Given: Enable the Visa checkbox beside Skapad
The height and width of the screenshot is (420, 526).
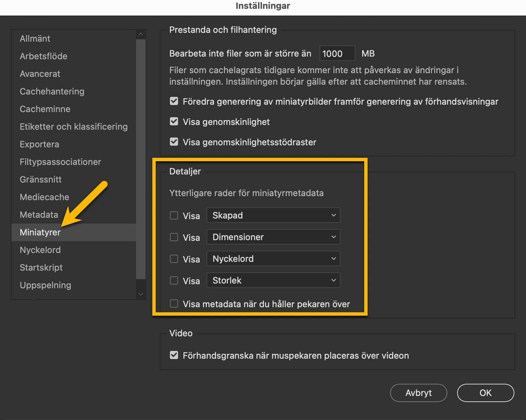Looking at the screenshot, I should 174,215.
